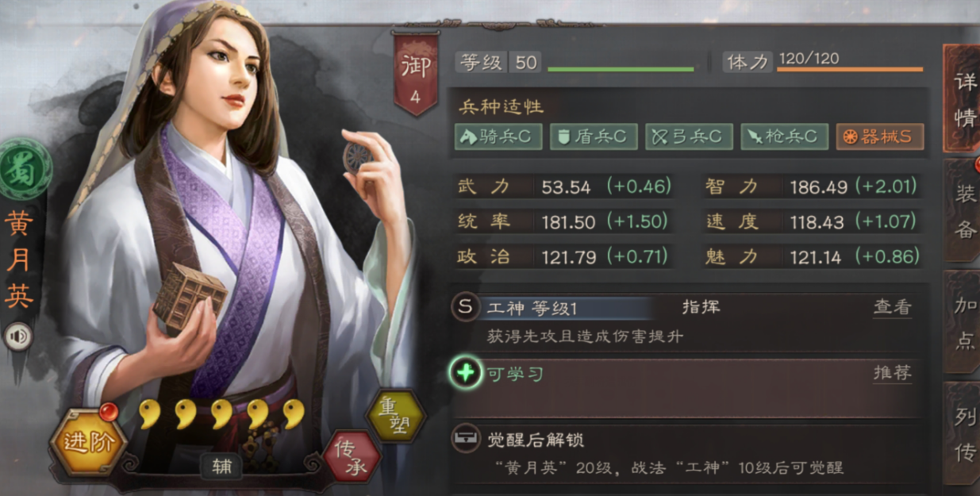Select the 弓兵C troop aptitude
This screenshot has height=496, width=980.
(689, 136)
